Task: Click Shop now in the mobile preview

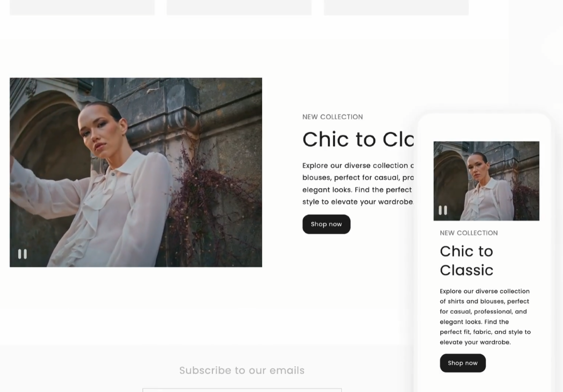Action: [x=463, y=363]
